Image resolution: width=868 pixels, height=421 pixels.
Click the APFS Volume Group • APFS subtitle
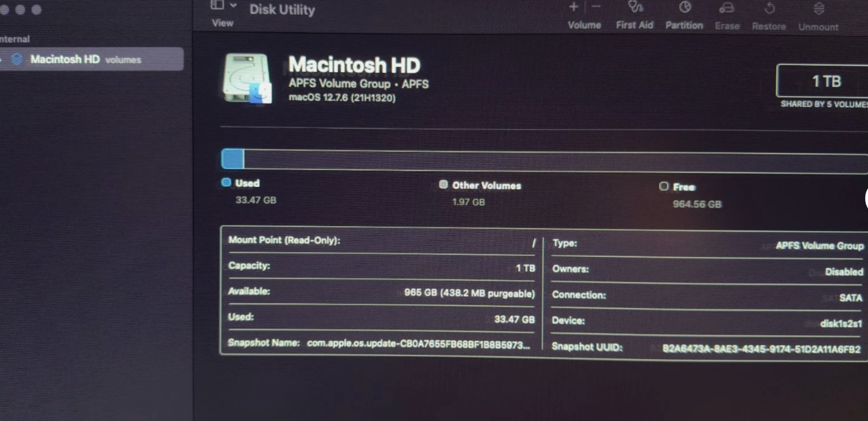[x=359, y=84]
